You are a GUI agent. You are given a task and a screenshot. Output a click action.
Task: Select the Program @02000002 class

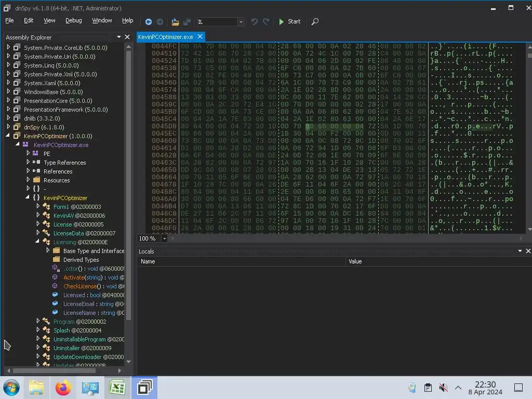pyautogui.click(x=79, y=321)
